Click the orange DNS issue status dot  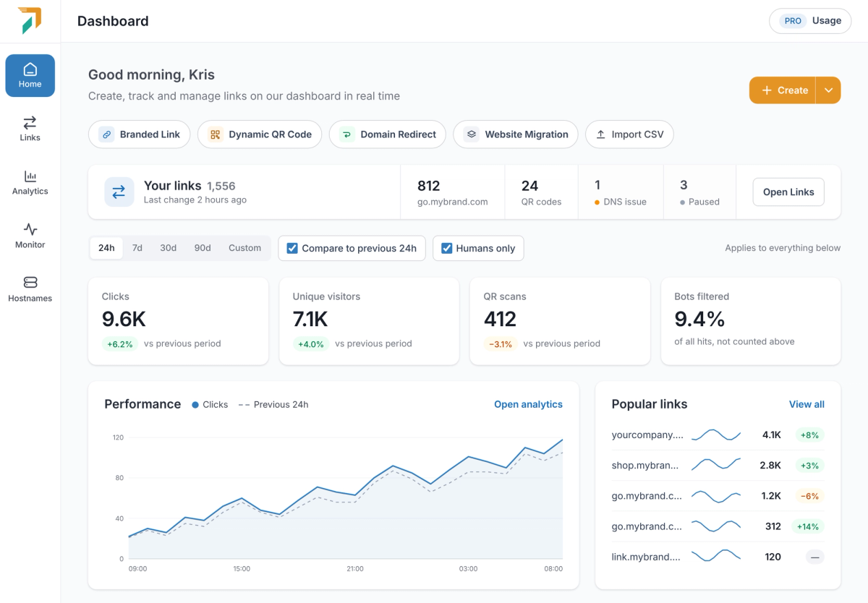coord(597,202)
